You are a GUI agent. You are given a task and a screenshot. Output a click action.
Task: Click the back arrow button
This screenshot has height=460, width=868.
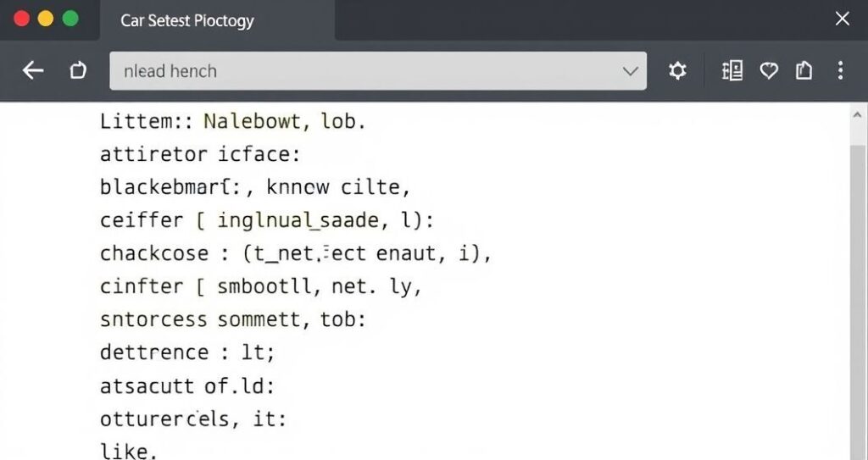[x=33, y=70]
